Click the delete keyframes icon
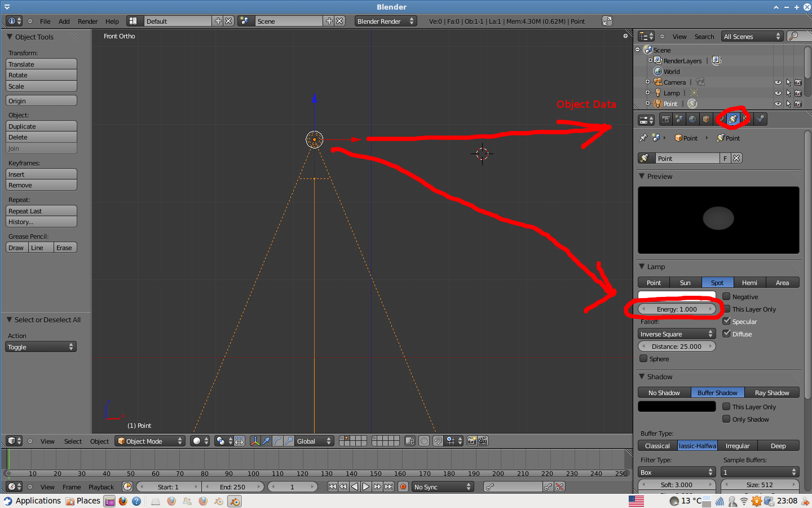The height and width of the screenshot is (508, 812). tap(559, 487)
